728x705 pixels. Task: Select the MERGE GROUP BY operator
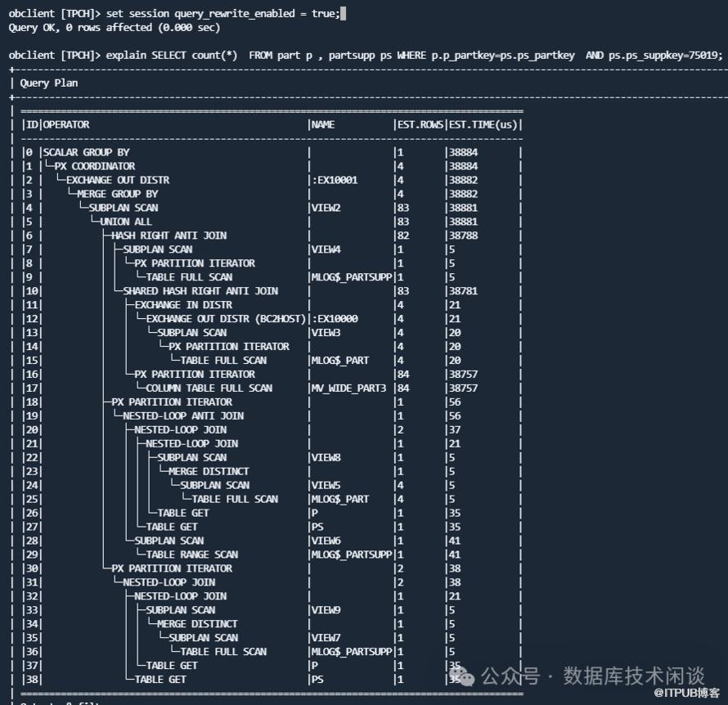(x=118, y=194)
